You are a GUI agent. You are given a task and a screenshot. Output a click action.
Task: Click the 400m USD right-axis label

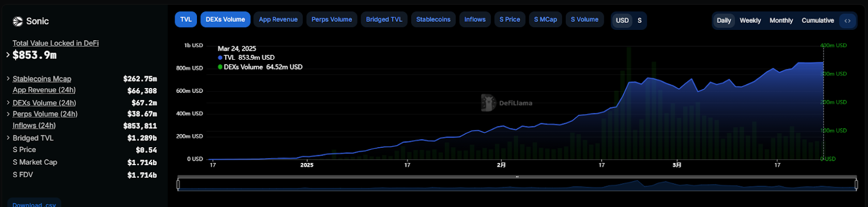click(x=834, y=46)
